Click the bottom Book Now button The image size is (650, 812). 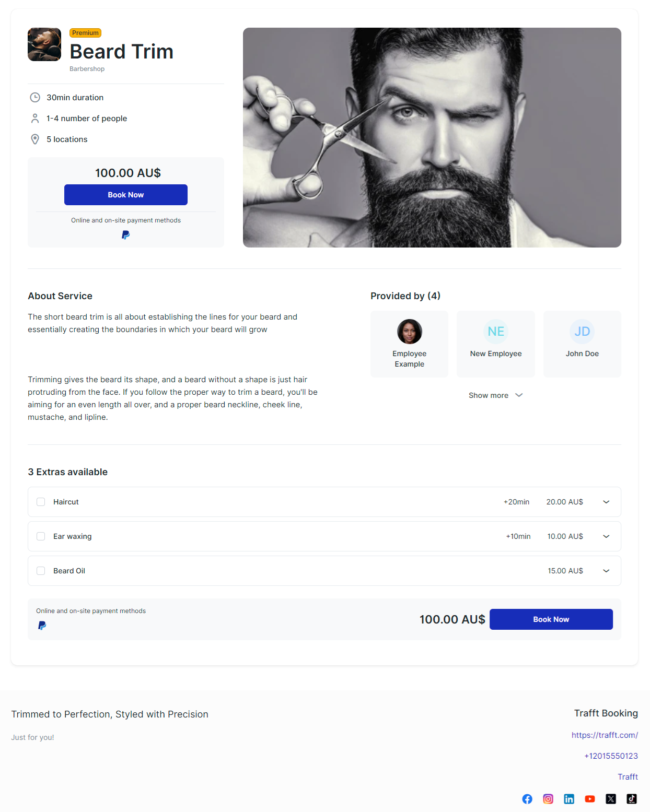pos(551,619)
